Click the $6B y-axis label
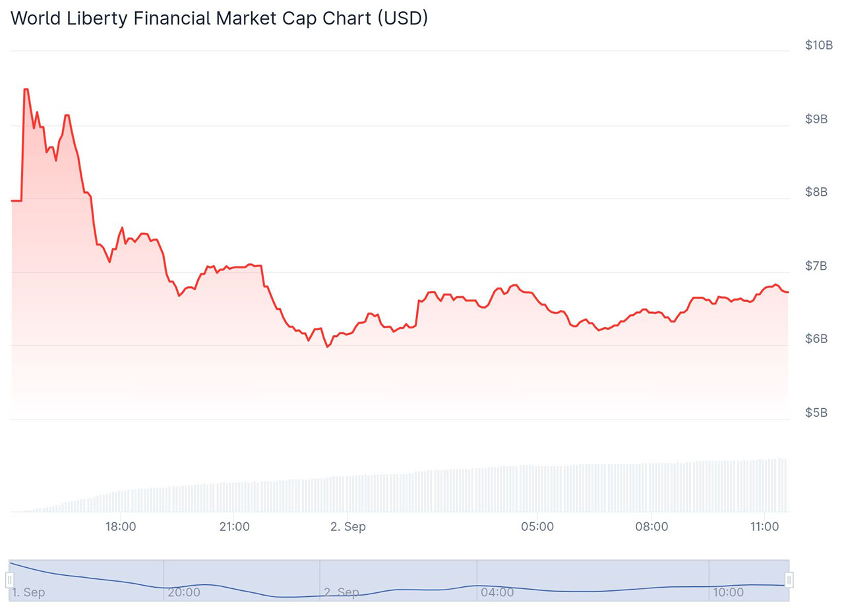The width and height of the screenshot is (844, 616). (818, 339)
